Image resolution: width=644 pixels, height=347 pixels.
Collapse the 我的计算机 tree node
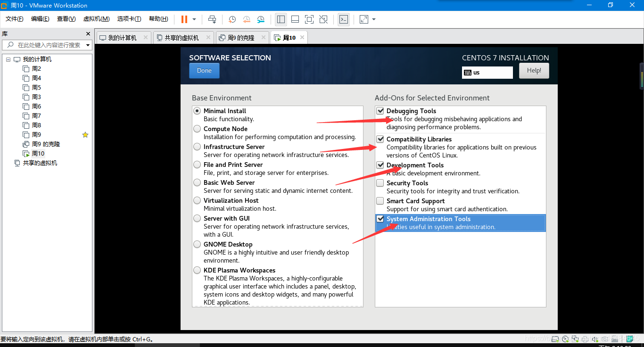click(x=8, y=59)
